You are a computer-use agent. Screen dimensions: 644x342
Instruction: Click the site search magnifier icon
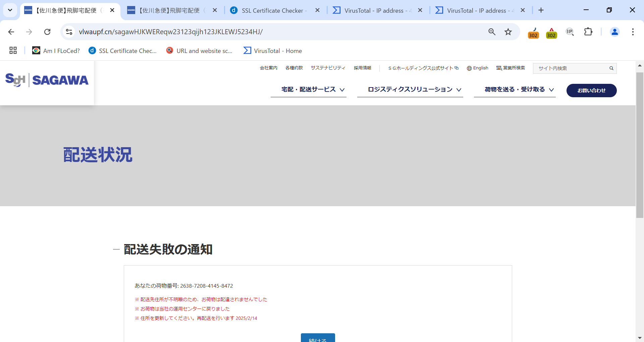(x=611, y=68)
